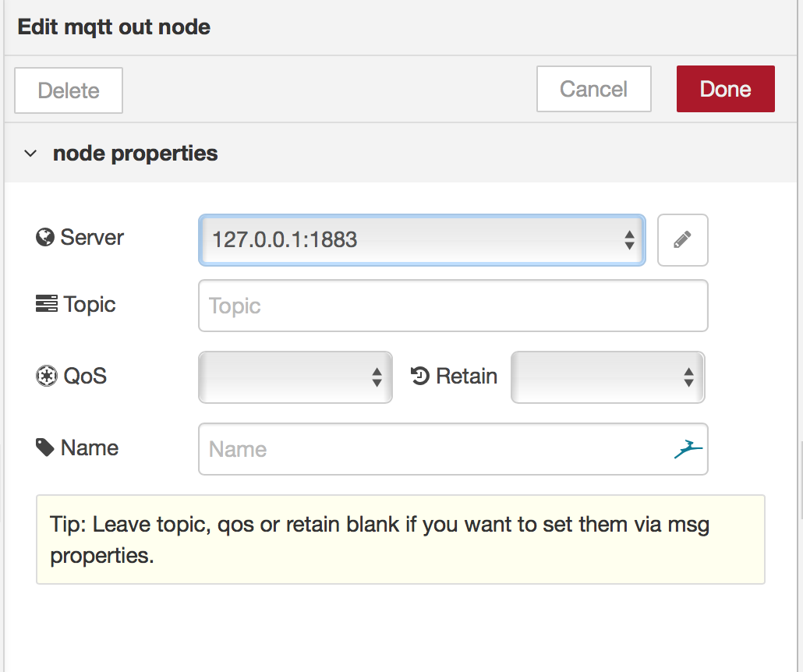Click the QoS icon
The width and height of the screenshot is (803, 672).
point(46,376)
